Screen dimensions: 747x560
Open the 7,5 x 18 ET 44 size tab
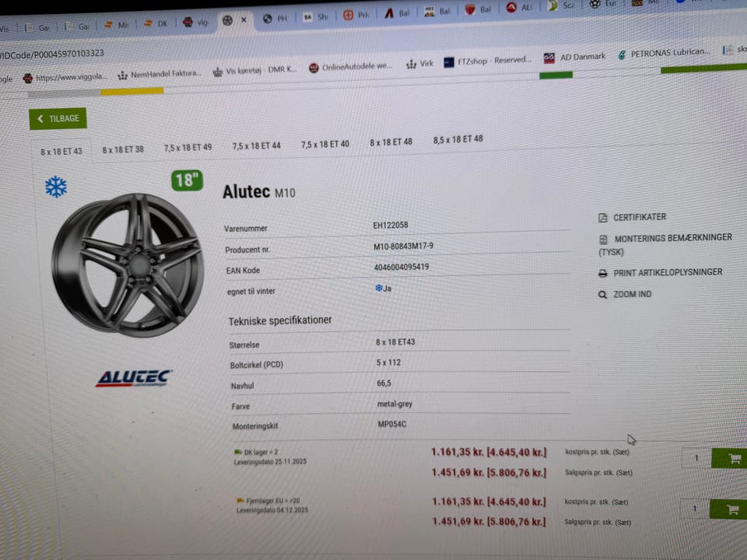tap(256, 145)
